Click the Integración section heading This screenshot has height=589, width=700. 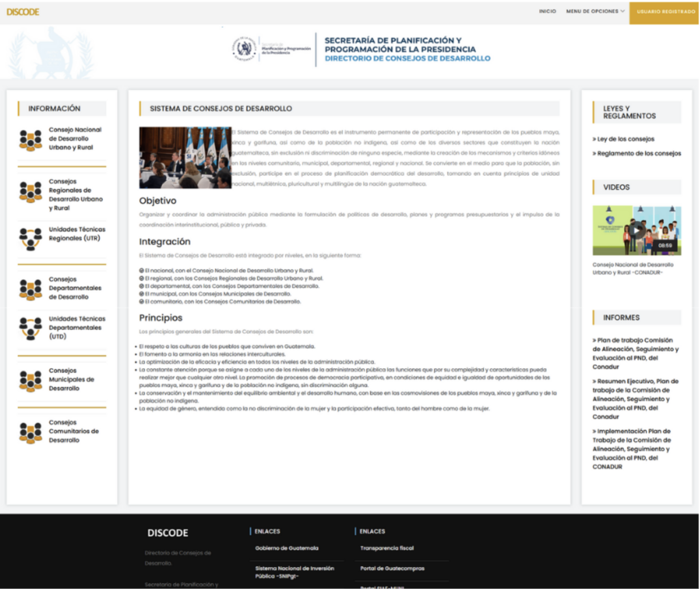pos(165,241)
